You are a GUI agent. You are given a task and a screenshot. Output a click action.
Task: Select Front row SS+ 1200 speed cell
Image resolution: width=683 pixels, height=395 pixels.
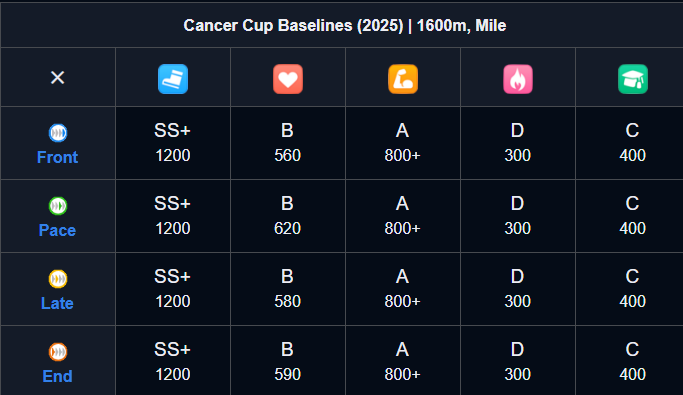(173, 143)
